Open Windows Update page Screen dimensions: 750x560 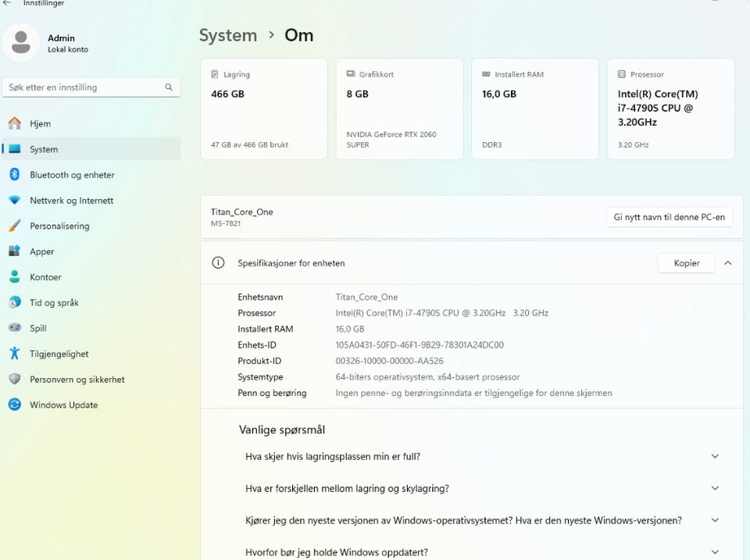tap(91, 405)
